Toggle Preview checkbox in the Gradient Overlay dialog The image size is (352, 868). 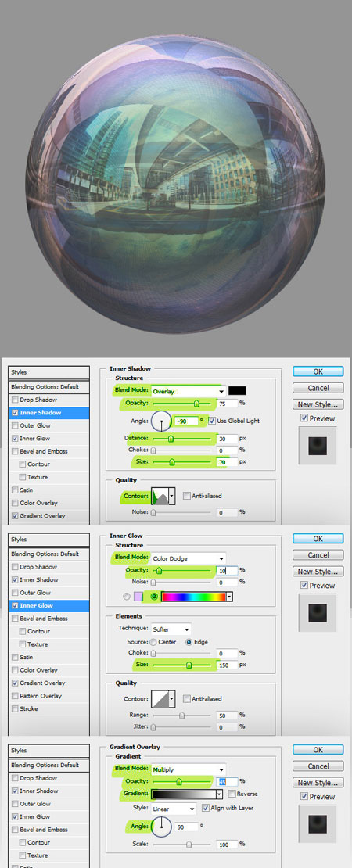click(304, 797)
